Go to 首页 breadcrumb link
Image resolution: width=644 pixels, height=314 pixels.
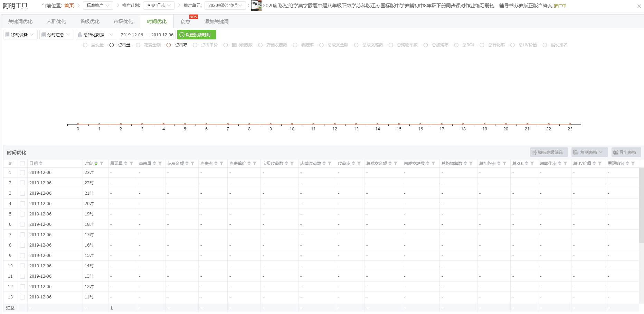pos(69,6)
